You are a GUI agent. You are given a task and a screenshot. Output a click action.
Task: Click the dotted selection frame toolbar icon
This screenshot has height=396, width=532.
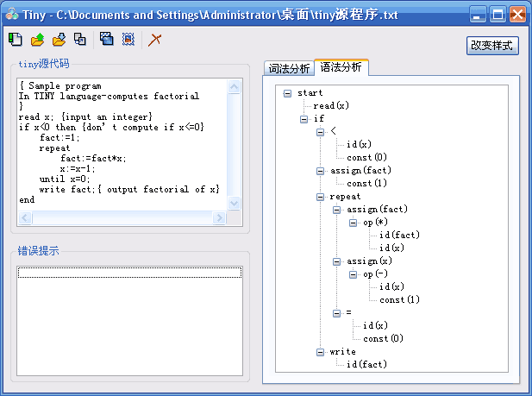click(x=128, y=39)
